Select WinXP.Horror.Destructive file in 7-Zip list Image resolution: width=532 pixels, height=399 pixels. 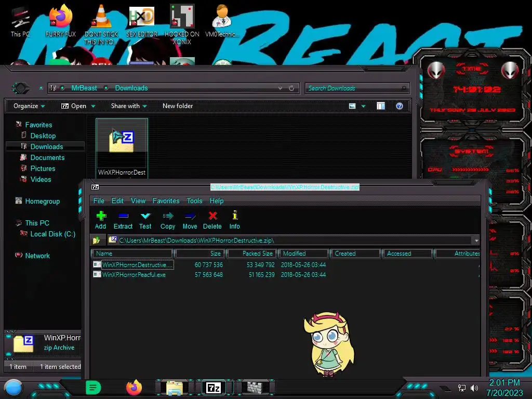click(x=134, y=264)
